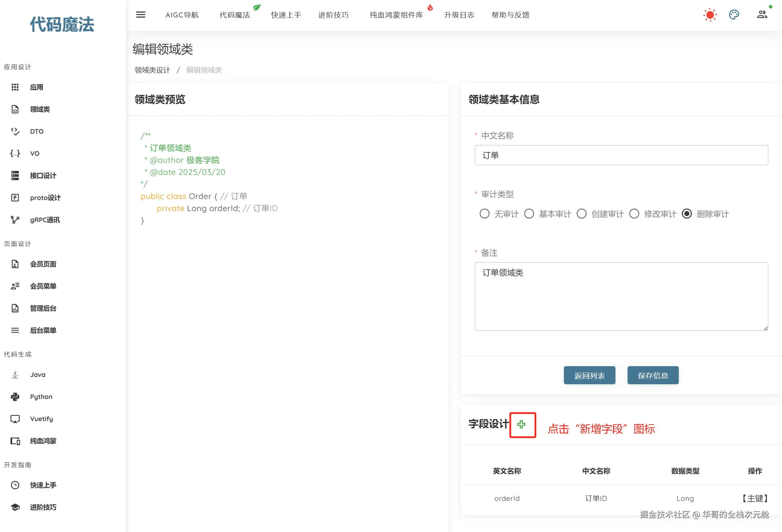The image size is (782, 532).
Task: Click the 备注 textarea resize handle
Action: point(766,328)
